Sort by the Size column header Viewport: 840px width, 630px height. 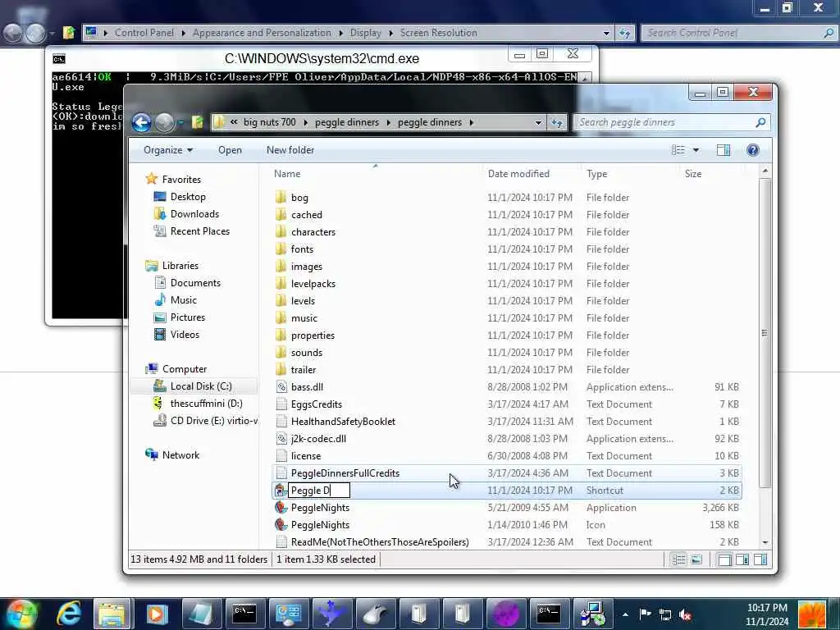tap(692, 174)
